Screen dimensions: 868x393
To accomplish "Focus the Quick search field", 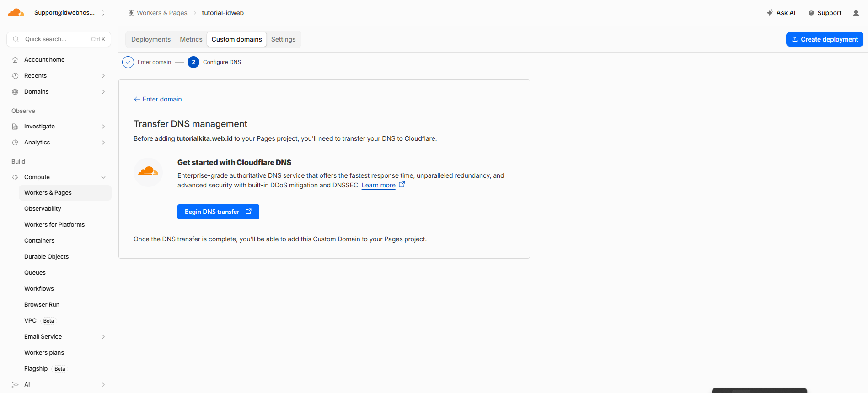I will point(59,39).
